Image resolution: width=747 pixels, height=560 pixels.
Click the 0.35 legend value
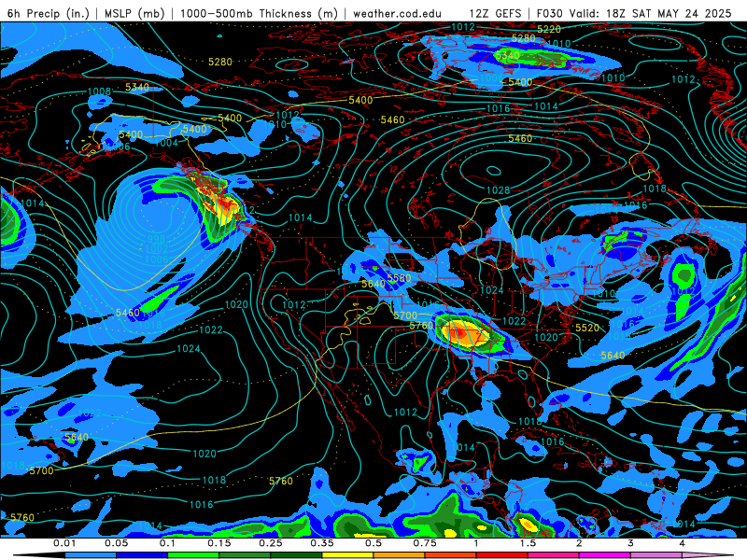(322, 543)
